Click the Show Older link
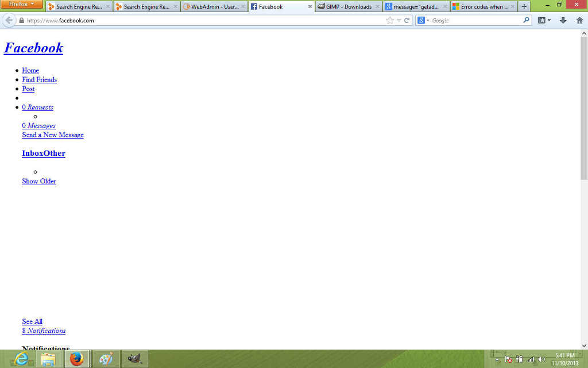Image resolution: width=588 pixels, height=368 pixels. (39, 181)
